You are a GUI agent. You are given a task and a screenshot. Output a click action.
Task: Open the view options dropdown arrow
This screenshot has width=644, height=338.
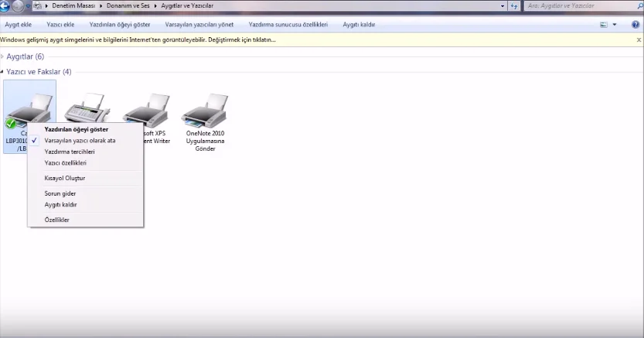(615, 25)
